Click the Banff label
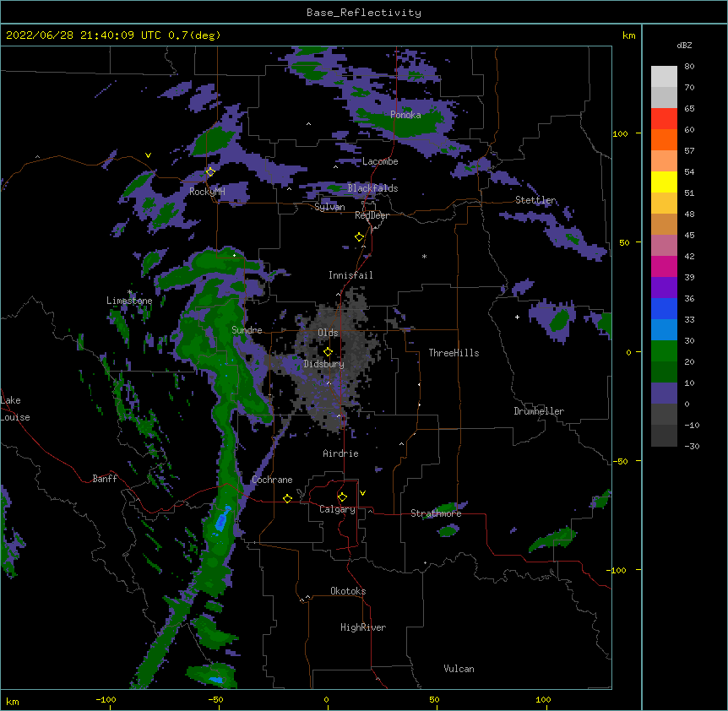The image size is (728, 711). 105,479
